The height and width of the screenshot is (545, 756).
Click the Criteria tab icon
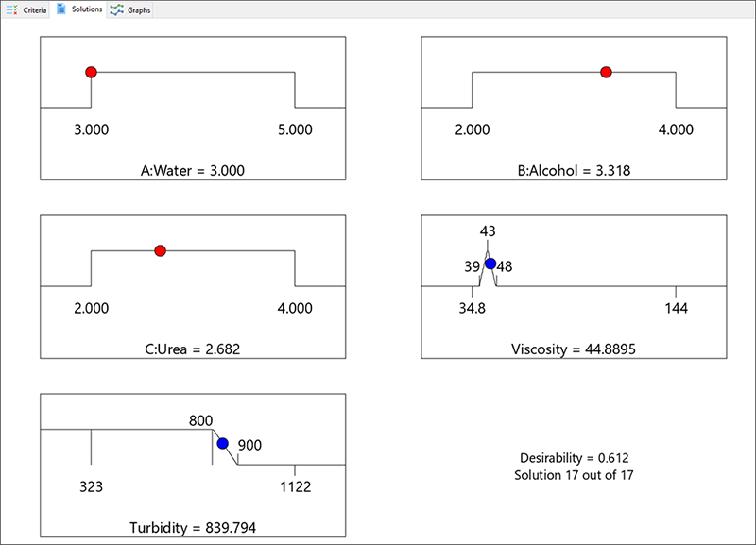[11, 9]
